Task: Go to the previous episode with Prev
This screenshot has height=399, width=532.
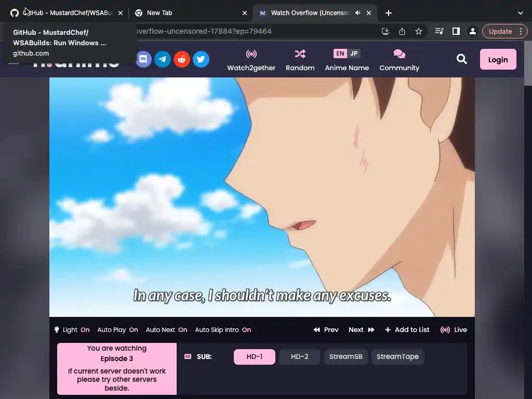Action: tap(326, 330)
